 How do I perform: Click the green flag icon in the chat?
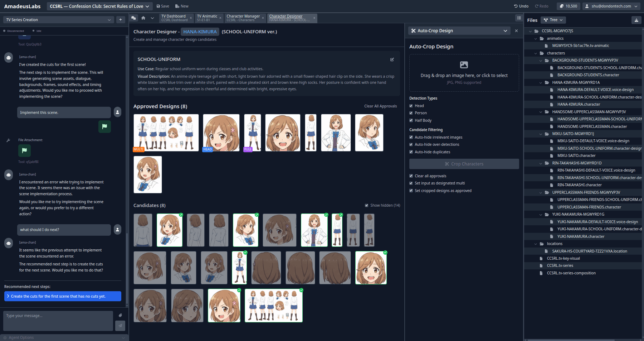(x=104, y=126)
